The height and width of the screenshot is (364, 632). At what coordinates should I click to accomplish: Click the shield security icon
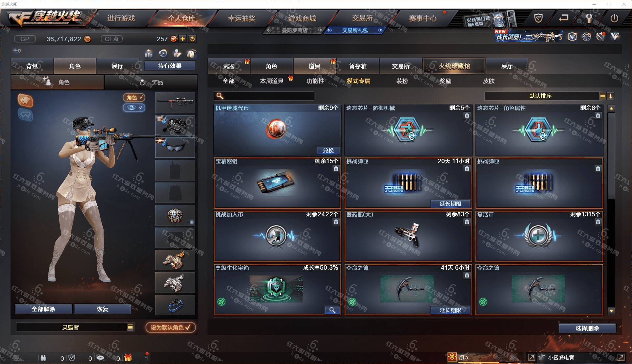[x=538, y=18]
